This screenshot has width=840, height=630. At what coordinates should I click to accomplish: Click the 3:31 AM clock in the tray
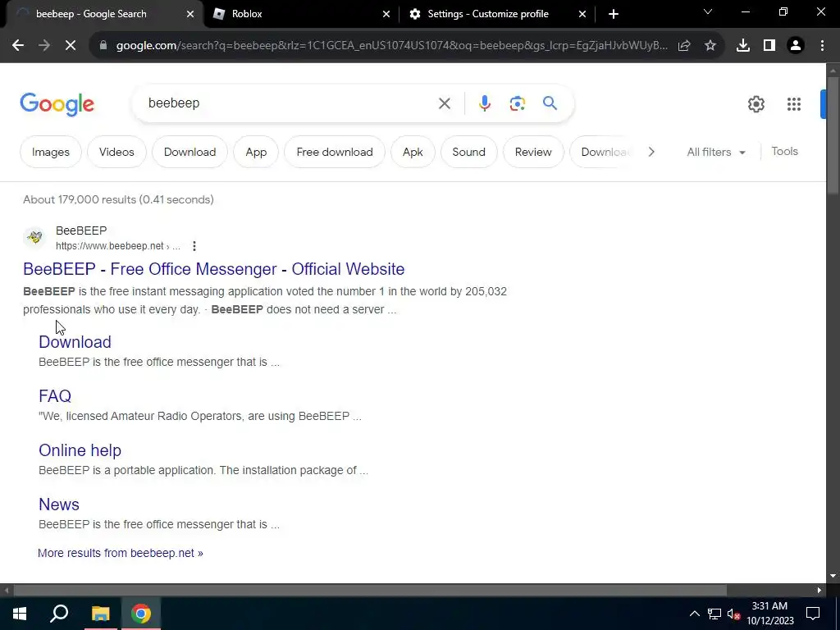769,606
